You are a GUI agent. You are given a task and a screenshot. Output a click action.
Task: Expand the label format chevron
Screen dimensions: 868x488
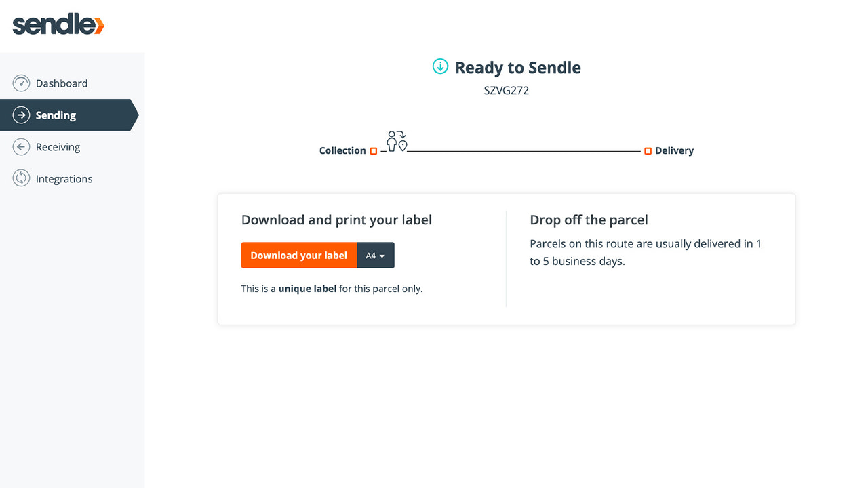382,256
